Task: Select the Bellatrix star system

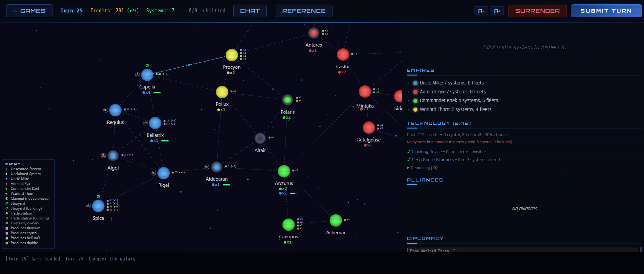Action: coord(155,123)
